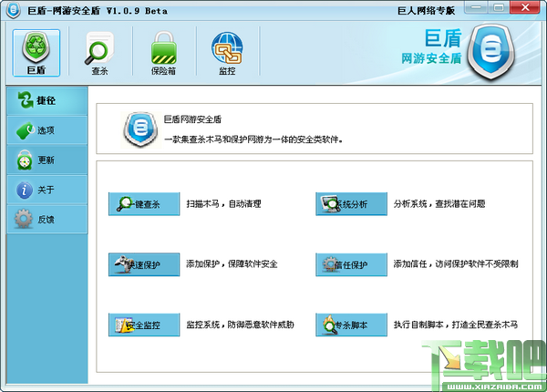Click the text 监控系统，防御恶意软件威胁
This screenshot has height=392, width=547.
click(x=240, y=325)
